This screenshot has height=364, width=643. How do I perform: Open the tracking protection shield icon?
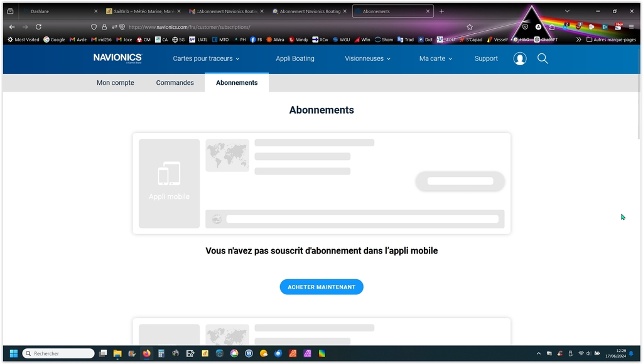[94, 27]
